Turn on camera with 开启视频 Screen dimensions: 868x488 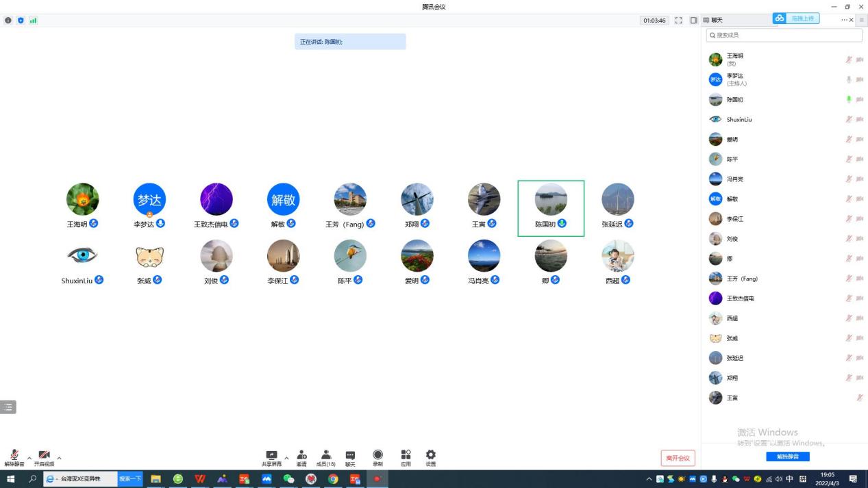pos(44,457)
